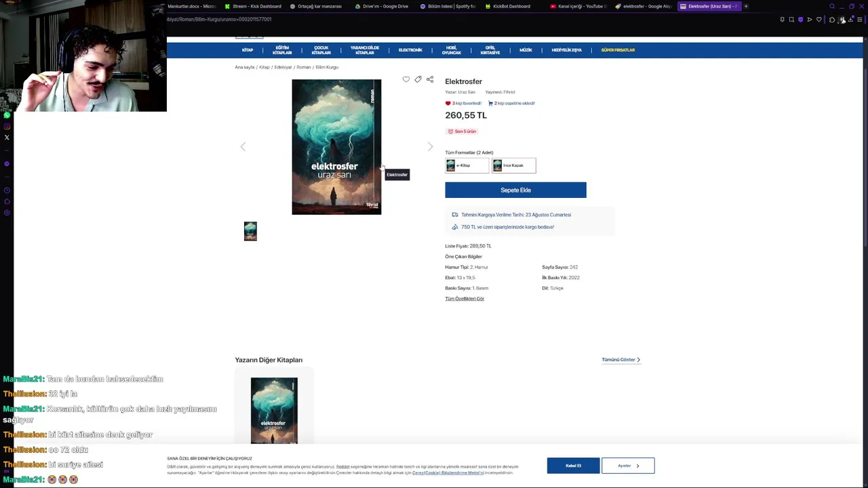
Task: Switch to the Drive'ım - Google Drive tab
Action: click(x=382, y=6)
